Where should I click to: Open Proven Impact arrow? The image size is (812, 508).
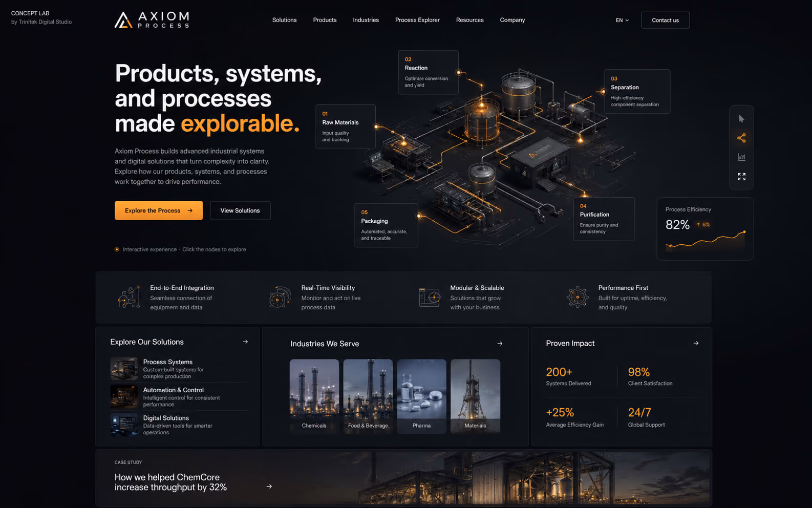(x=696, y=343)
